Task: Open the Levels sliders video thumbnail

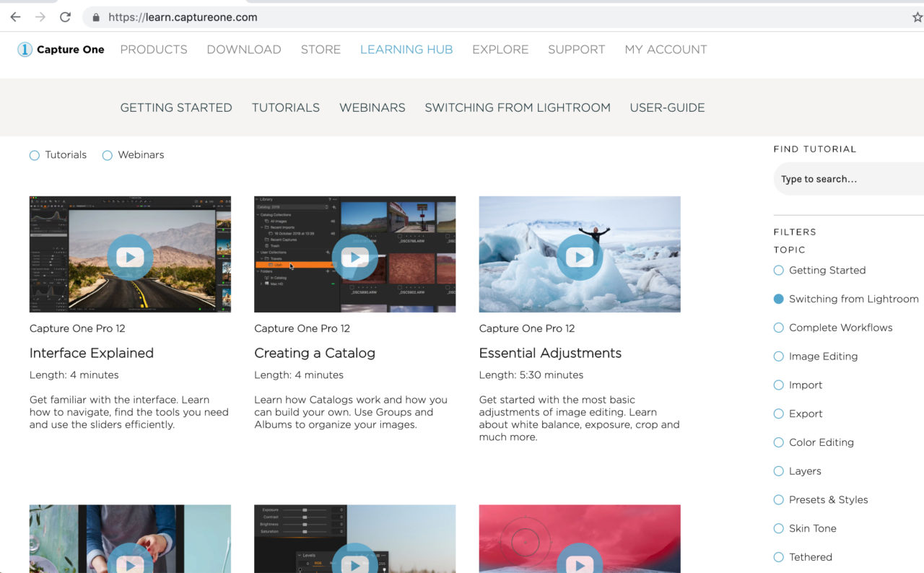Action: coord(354,538)
